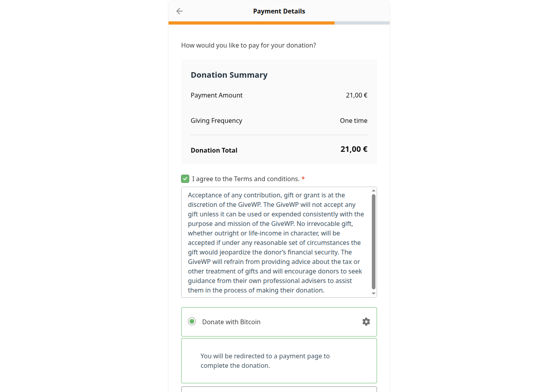Expand the partially visible payment option below
This screenshot has width=557, height=392.
click(279, 390)
